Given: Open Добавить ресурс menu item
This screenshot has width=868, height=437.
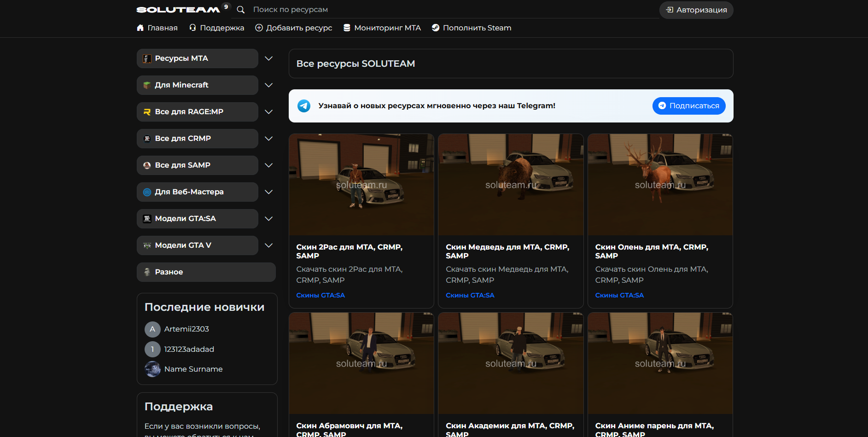Looking at the screenshot, I should coord(294,28).
